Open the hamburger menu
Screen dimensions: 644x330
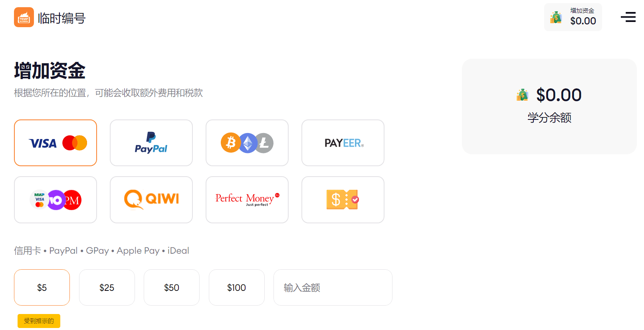click(628, 17)
